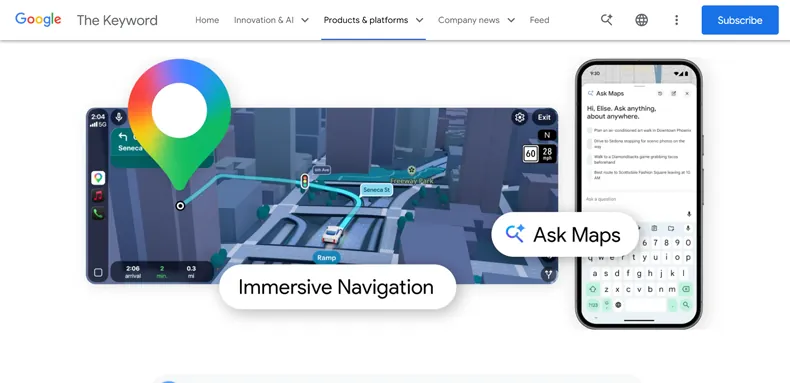Expand the Products & platforms chevron
790x383 pixels.
[419, 20]
